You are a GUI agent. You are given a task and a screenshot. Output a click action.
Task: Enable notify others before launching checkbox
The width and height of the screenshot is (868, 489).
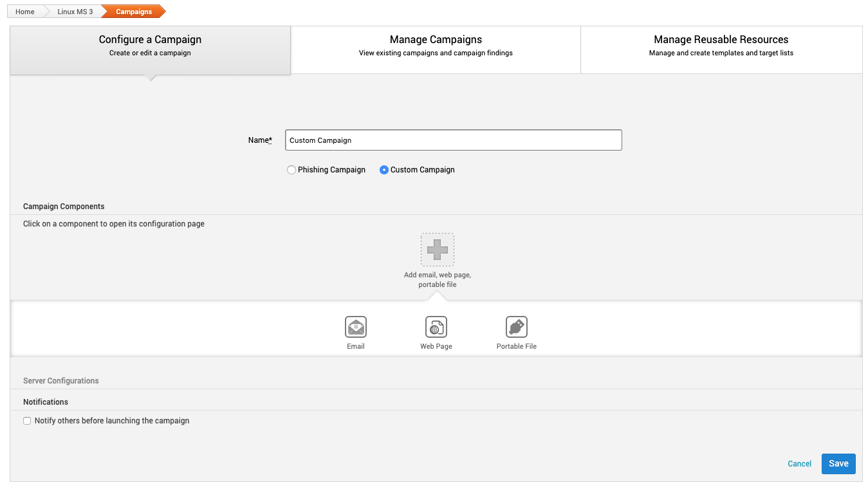(x=27, y=421)
